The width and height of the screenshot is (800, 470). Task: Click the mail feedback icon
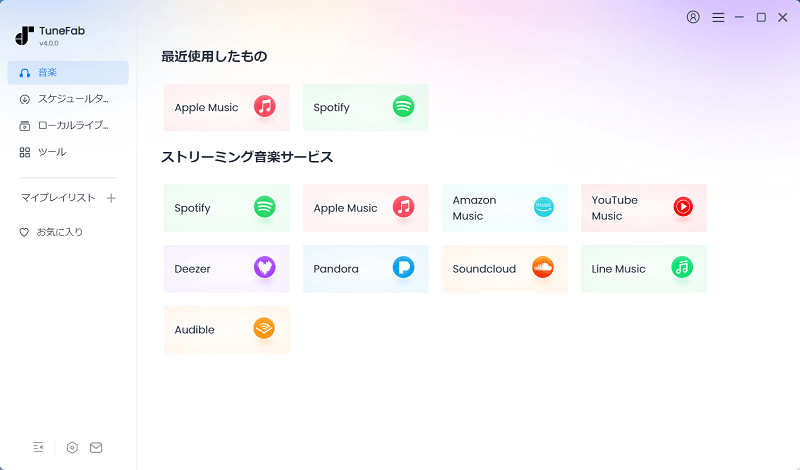[96, 447]
